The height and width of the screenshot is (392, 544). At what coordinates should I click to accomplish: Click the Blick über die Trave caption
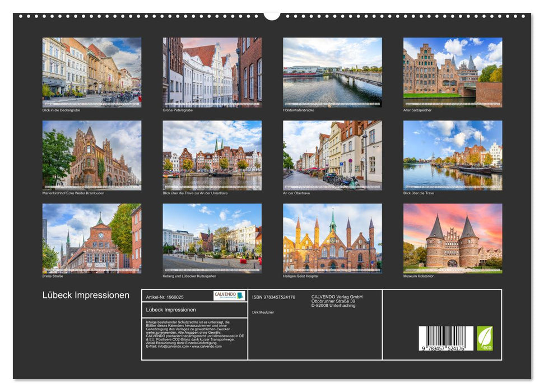pos(419,193)
